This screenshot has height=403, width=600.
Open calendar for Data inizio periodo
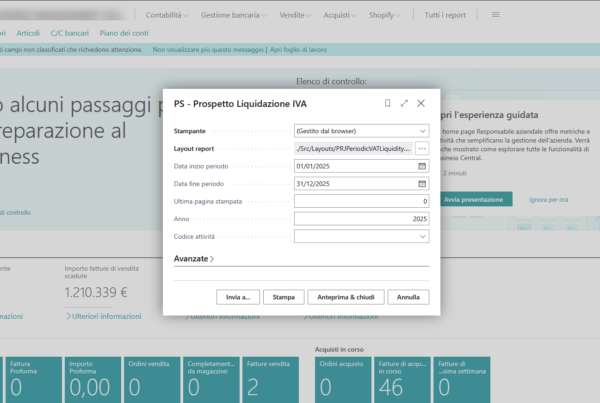422,166
